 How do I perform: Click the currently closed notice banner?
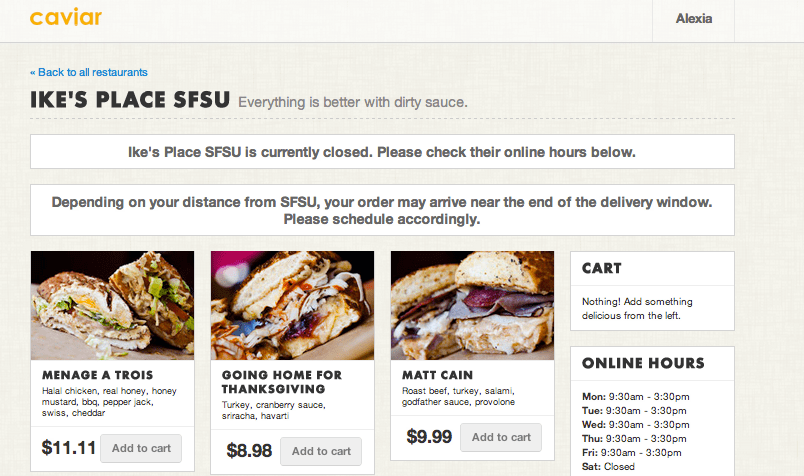click(382, 152)
